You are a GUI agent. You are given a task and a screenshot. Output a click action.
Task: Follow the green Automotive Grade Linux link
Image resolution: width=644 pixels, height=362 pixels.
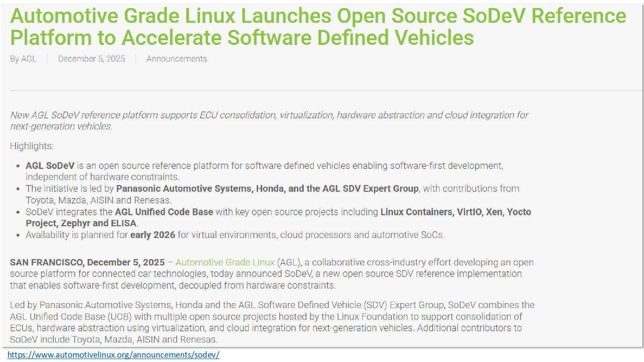225,262
